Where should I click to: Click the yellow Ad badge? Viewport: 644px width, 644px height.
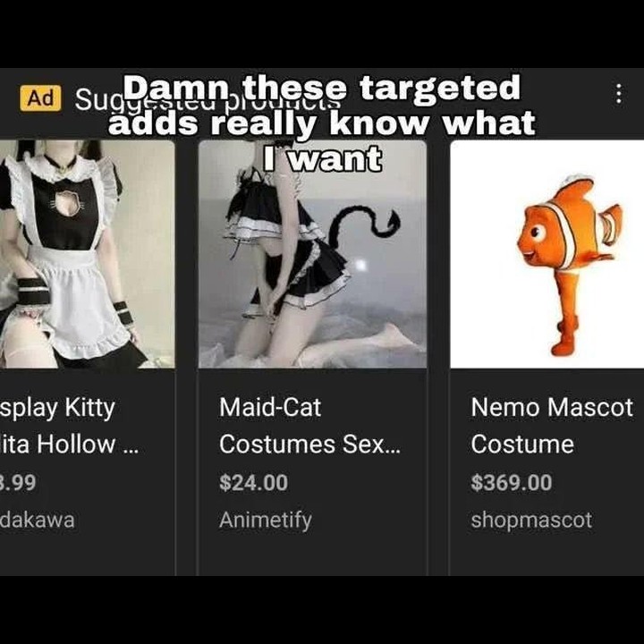40,98
